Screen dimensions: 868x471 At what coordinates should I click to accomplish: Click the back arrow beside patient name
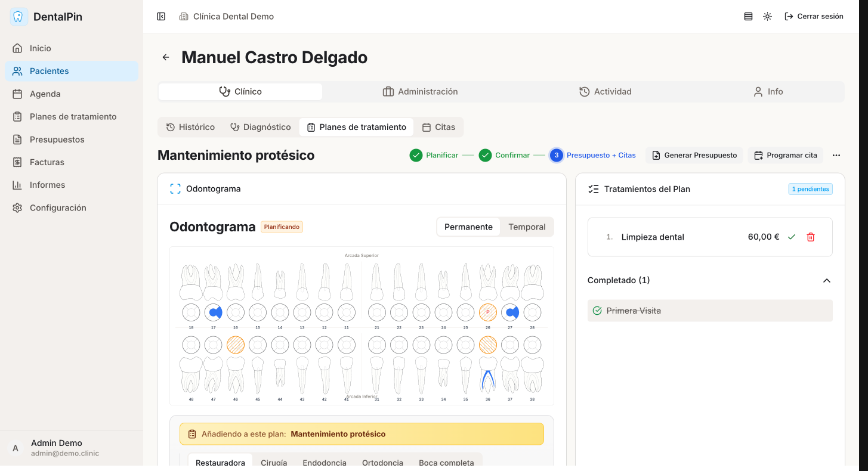tap(166, 57)
